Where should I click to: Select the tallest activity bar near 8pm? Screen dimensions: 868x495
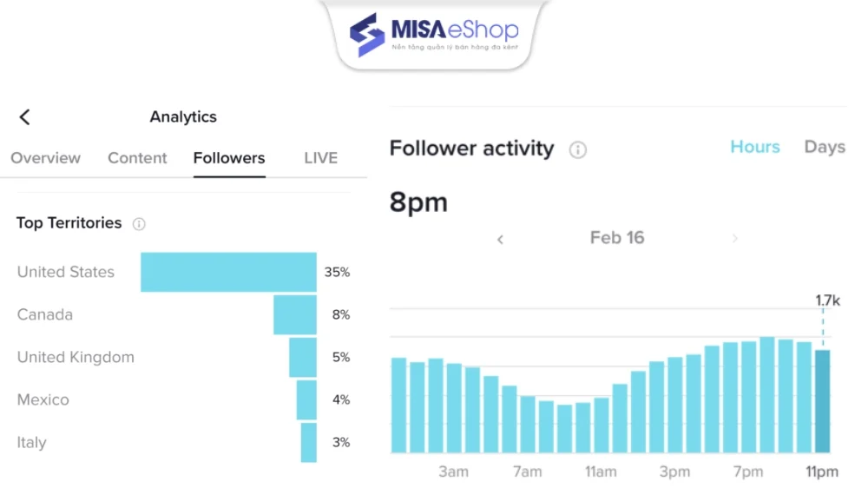coord(767,395)
